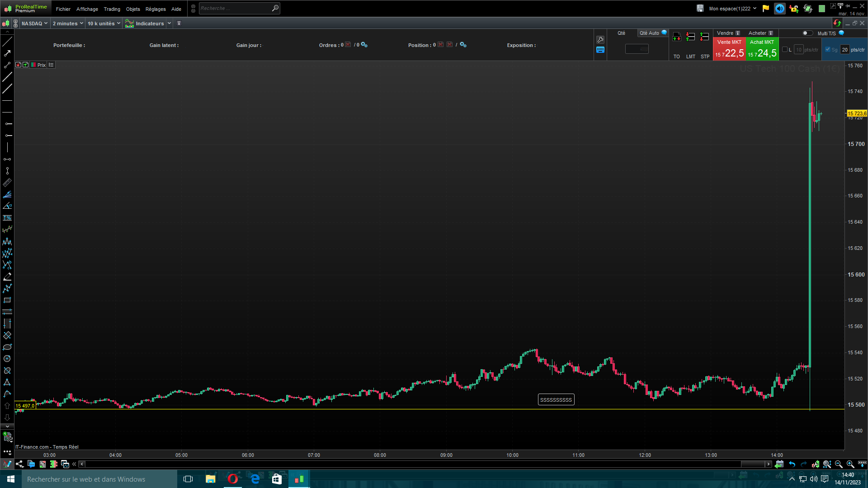Click the undo arrow icon
The height and width of the screenshot is (488, 868).
[792, 464]
